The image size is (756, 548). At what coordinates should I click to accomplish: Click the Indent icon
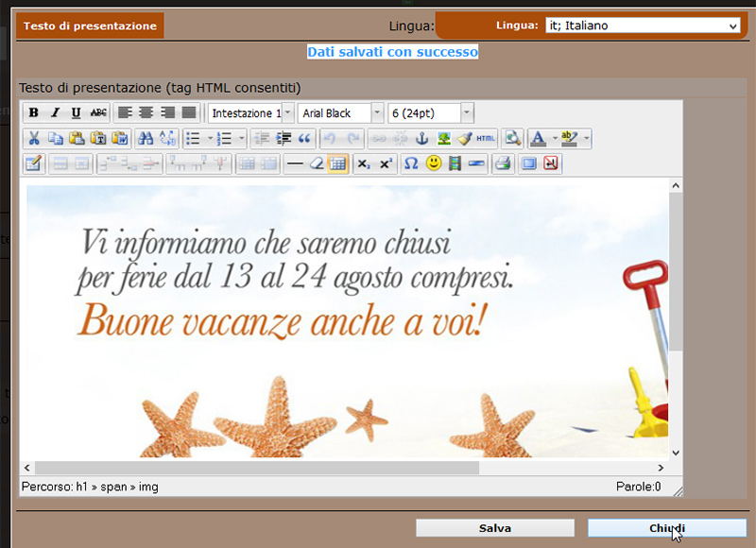[283, 139]
